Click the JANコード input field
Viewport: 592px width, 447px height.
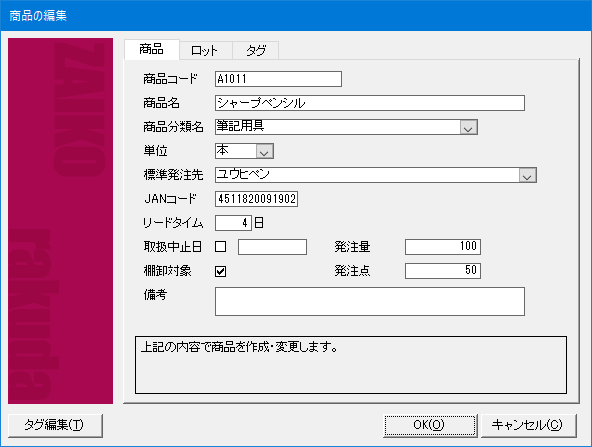tap(256, 199)
